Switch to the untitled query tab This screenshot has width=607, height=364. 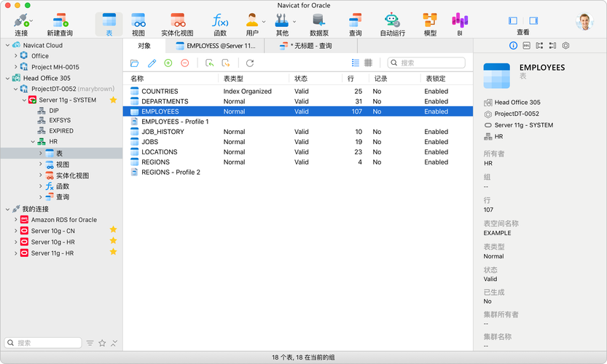[310, 46]
